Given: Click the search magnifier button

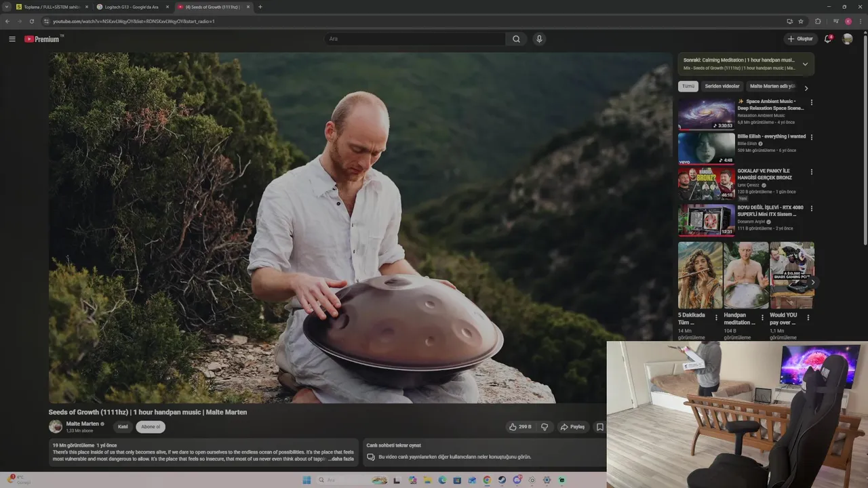Looking at the screenshot, I should [516, 39].
